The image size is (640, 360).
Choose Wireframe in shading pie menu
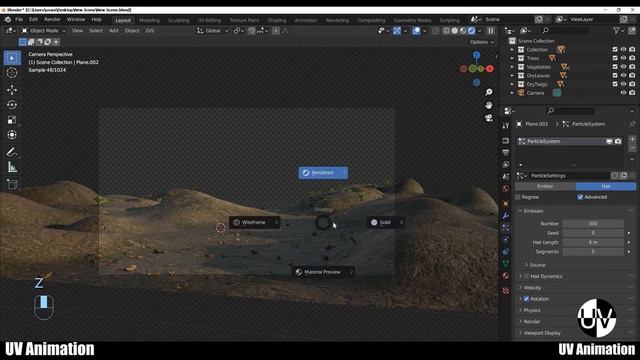click(x=255, y=222)
